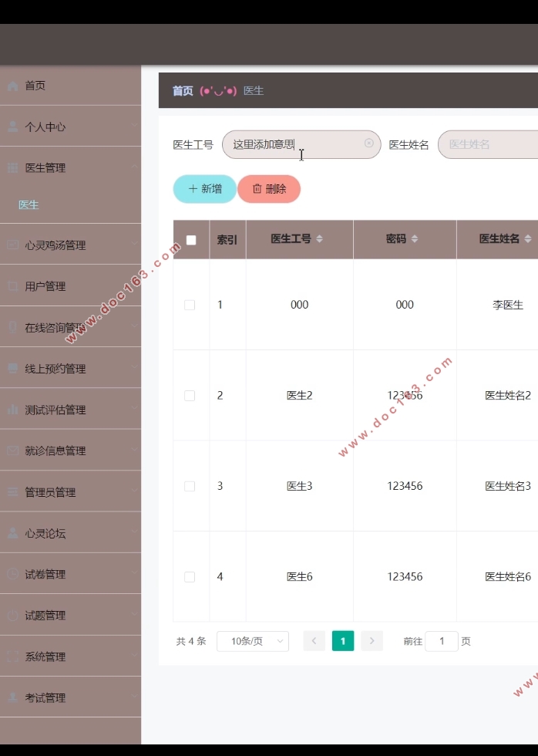Click the 新增 add button
The width and height of the screenshot is (538, 756).
tap(205, 189)
